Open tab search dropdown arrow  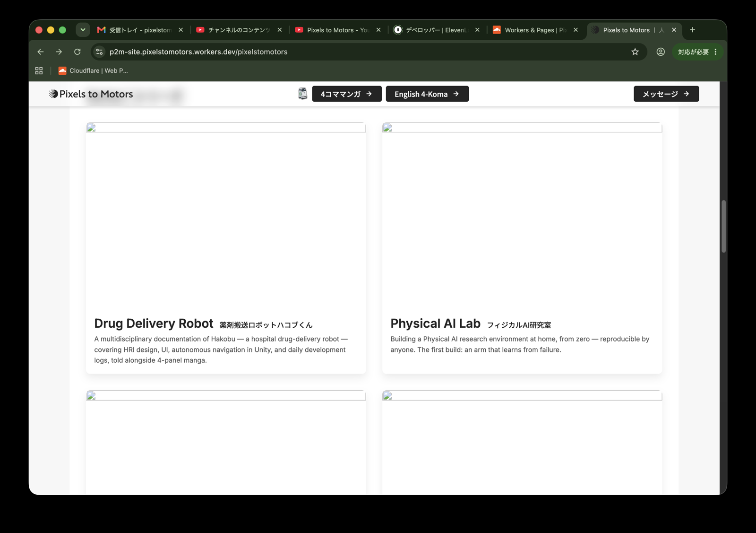click(83, 30)
